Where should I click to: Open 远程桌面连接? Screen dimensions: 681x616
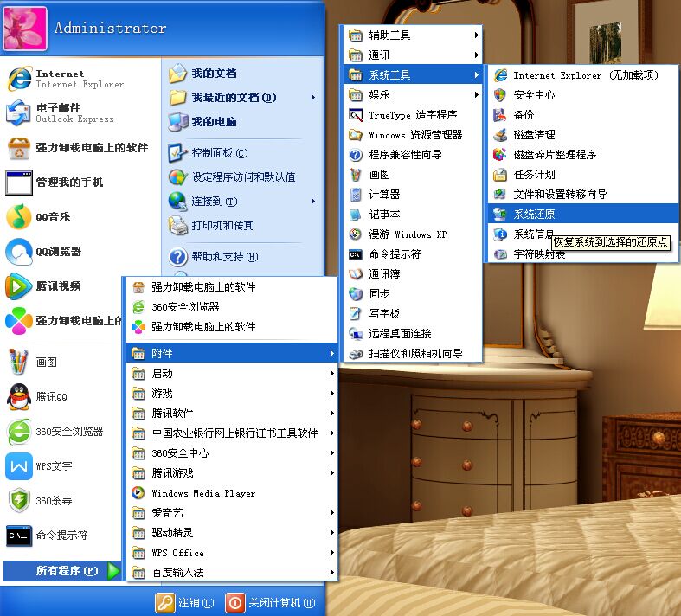[413, 334]
